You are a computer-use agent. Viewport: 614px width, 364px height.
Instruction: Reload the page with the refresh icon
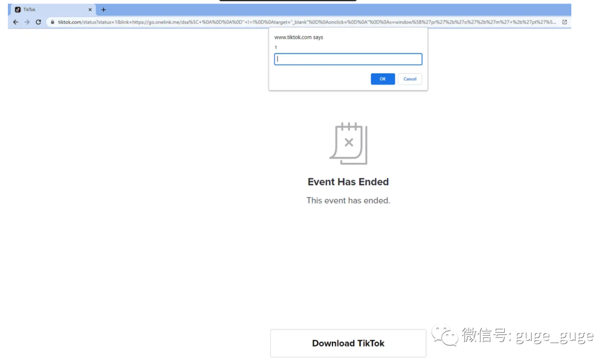[39, 22]
